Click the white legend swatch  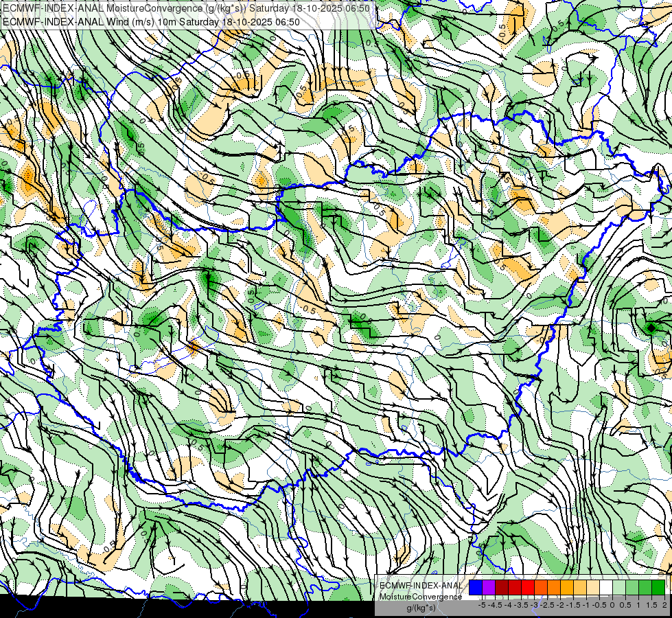coord(606,587)
